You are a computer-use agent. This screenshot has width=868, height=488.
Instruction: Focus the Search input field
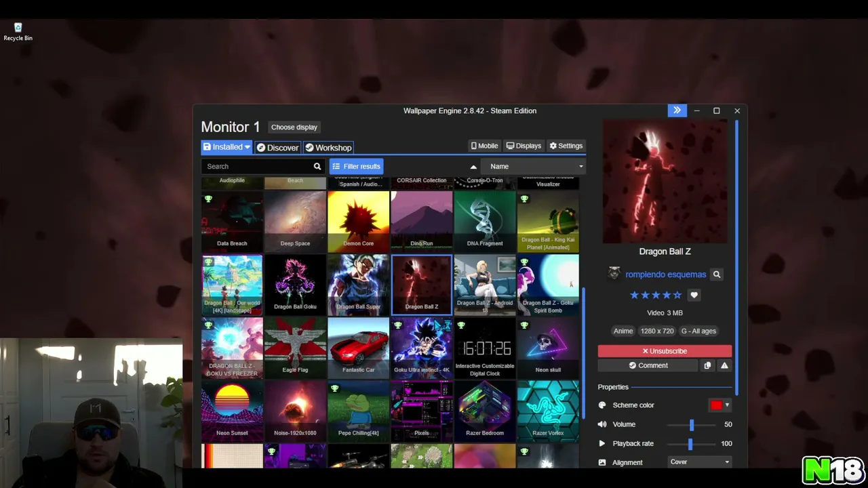(x=256, y=166)
